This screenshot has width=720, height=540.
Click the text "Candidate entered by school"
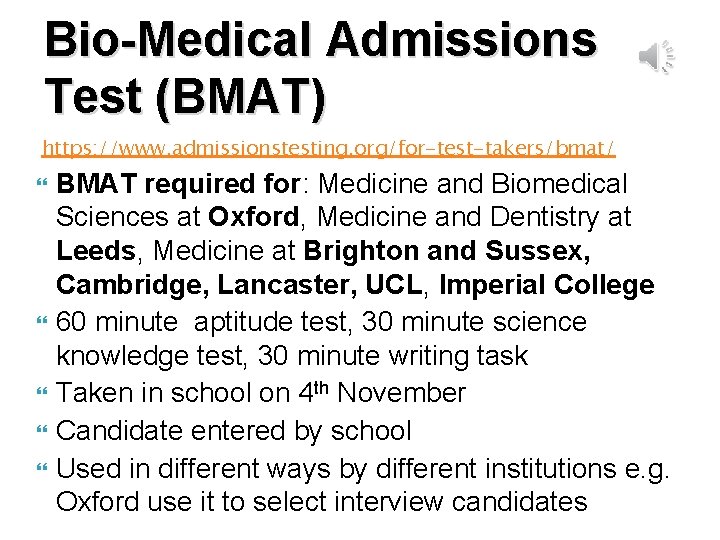[x=234, y=431]
